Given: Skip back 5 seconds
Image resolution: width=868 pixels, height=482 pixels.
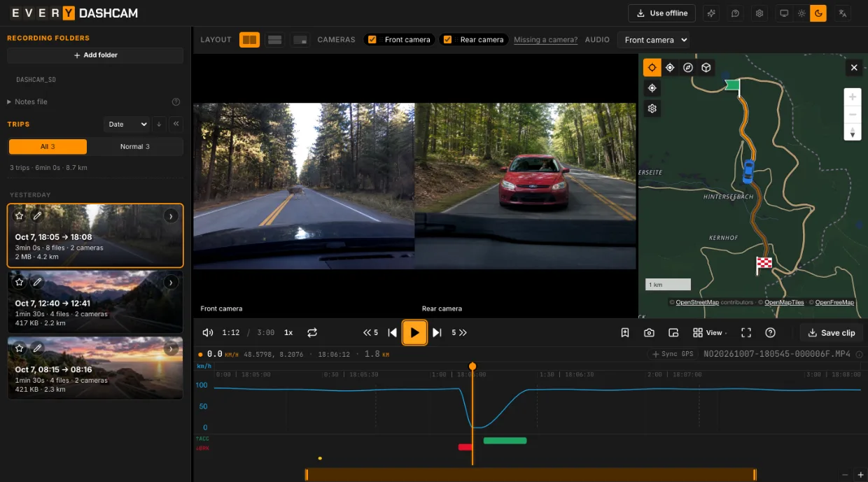Looking at the screenshot, I should click(370, 333).
